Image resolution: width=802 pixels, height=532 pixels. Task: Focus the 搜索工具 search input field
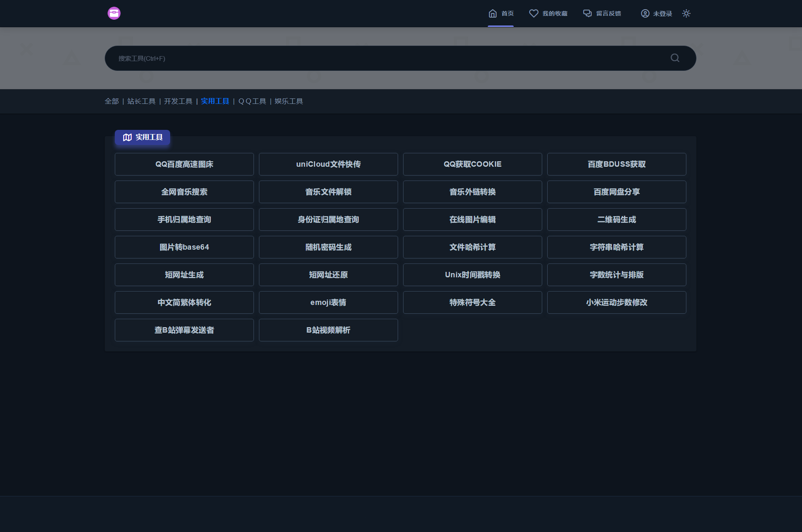(377, 58)
